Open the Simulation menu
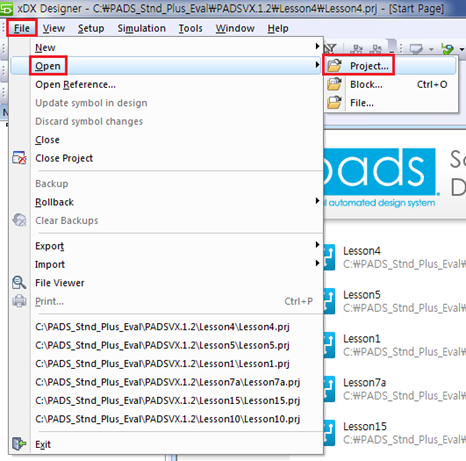 click(141, 29)
